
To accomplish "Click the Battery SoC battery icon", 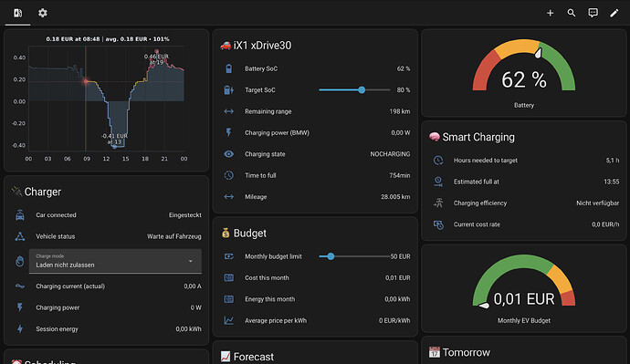I will coord(228,68).
